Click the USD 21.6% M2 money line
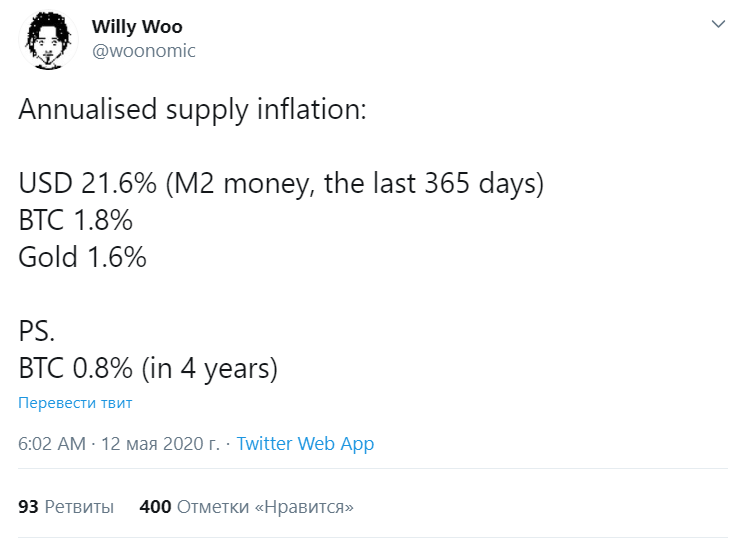 280,184
